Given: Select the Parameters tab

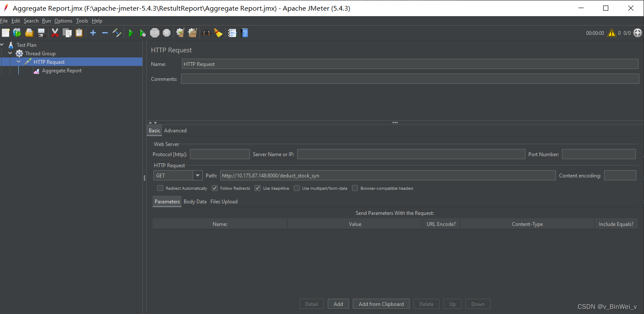Looking at the screenshot, I should (167, 202).
